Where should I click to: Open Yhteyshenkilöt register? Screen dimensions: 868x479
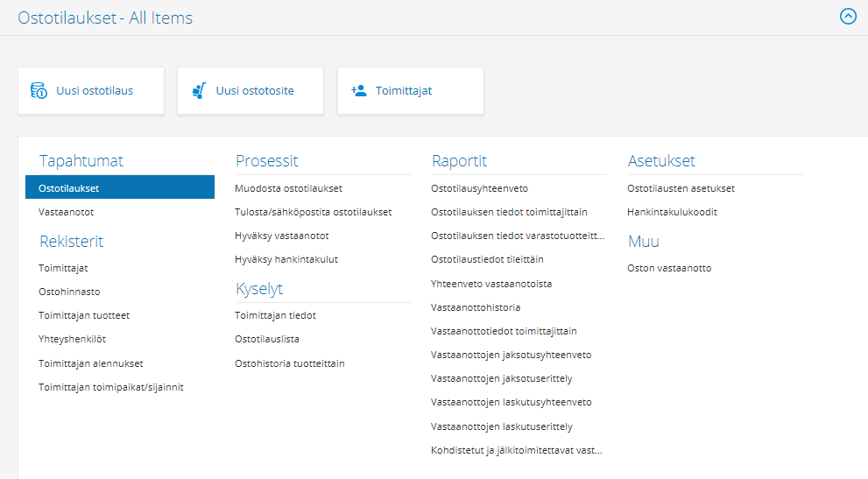pyautogui.click(x=72, y=339)
